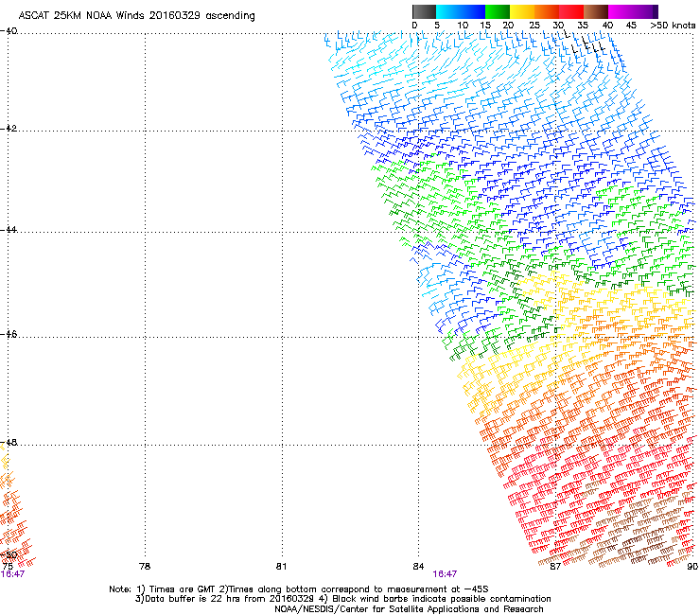The height and width of the screenshot is (615, 700).
Task: Click the 'Note: 1) Times are GMT' line
Action: coord(298,589)
